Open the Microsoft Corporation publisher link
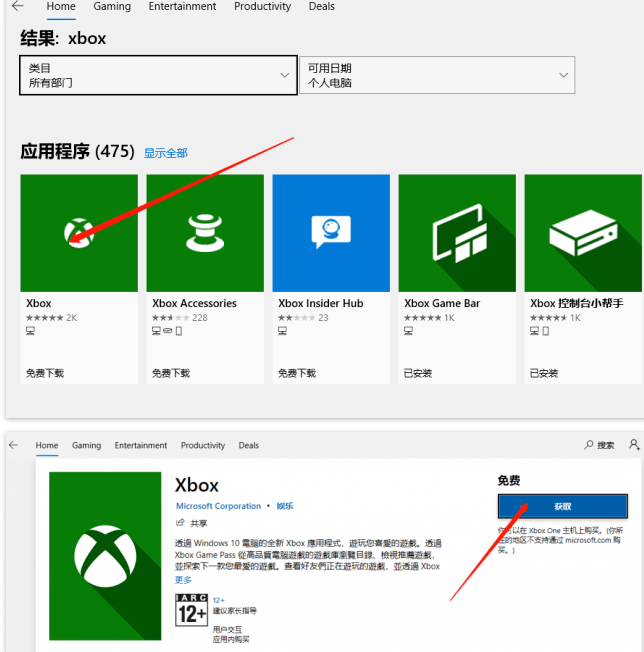Screen dimensions: 644x652 point(218,506)
